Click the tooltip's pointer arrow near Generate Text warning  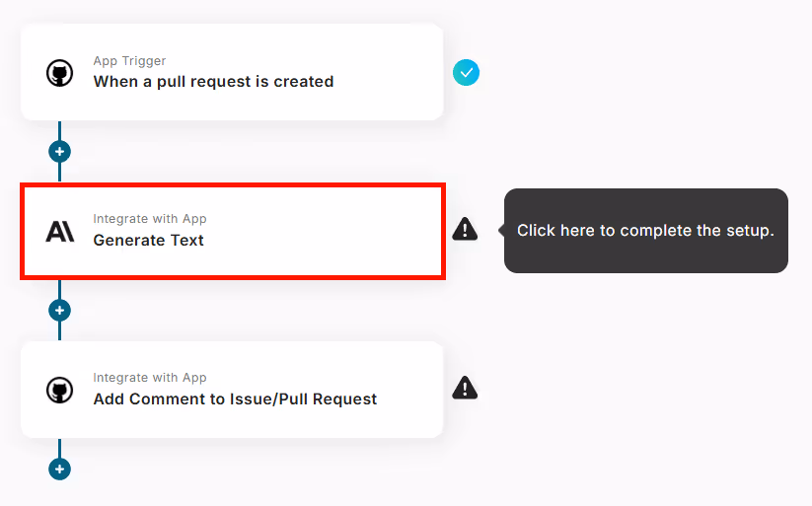(x=501, y=230)
